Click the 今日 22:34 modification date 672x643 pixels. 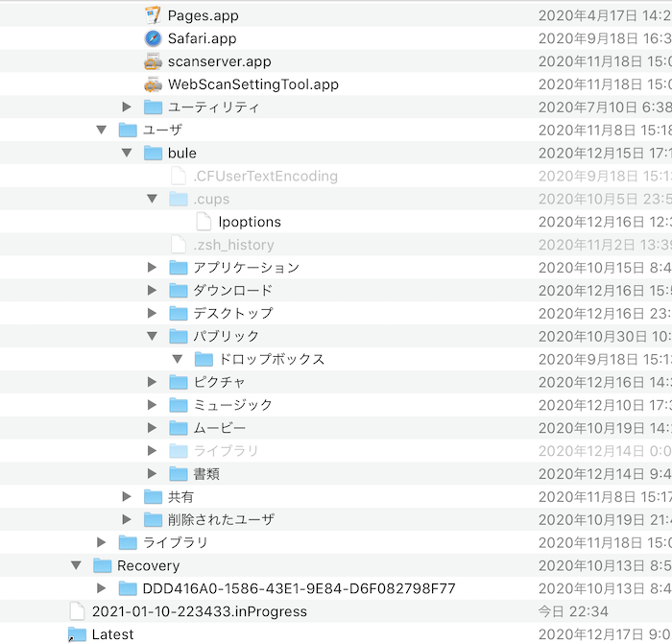(x=573, y=611)
